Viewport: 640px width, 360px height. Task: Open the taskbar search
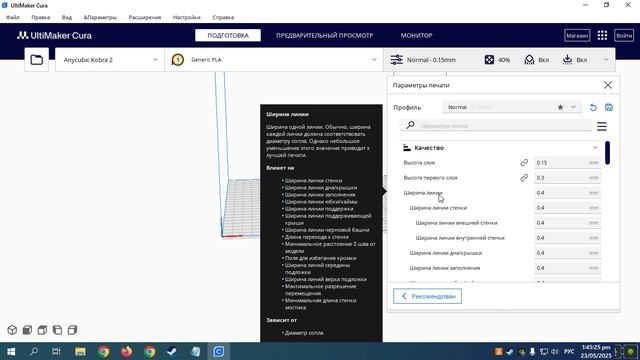tap(34, 351)
